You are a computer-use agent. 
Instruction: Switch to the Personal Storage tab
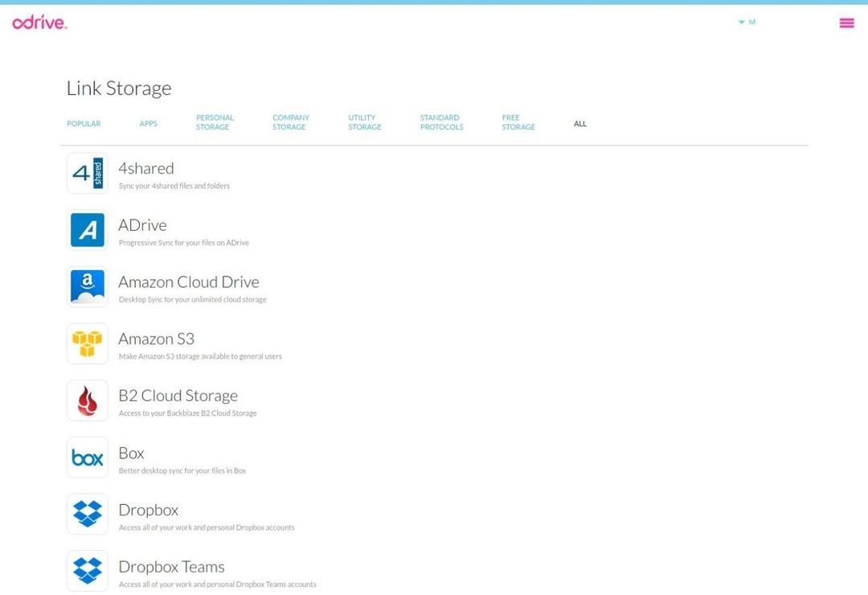215,122
